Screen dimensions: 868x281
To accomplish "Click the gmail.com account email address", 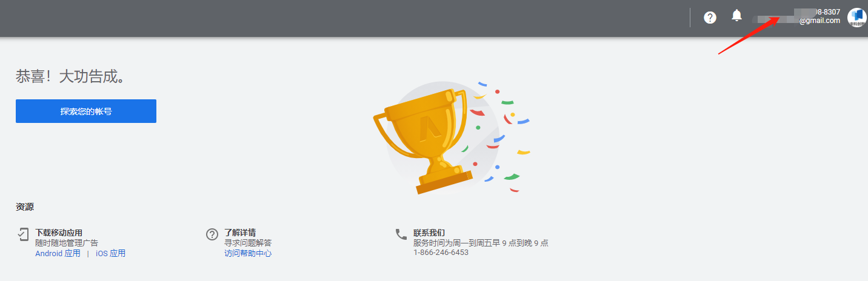I will 820,21.
